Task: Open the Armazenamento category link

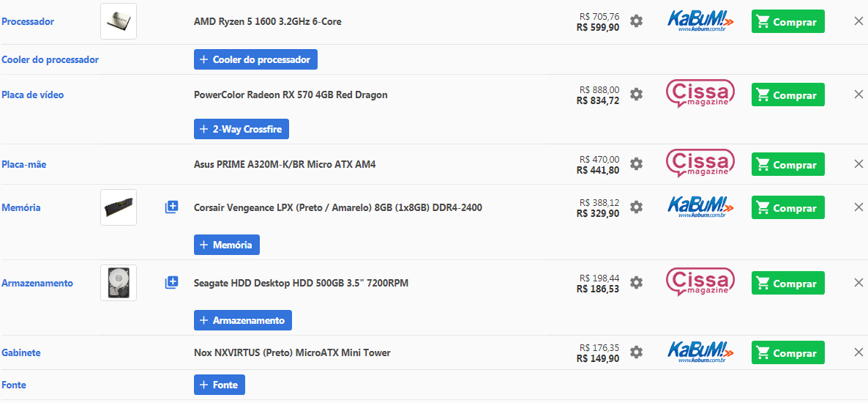Action: click(x=37, y=284)
